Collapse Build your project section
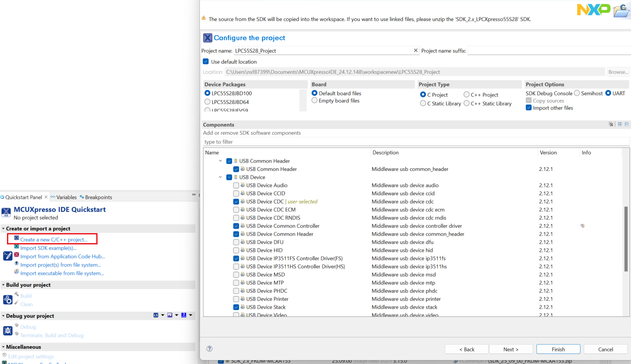 tap(3, 285)
